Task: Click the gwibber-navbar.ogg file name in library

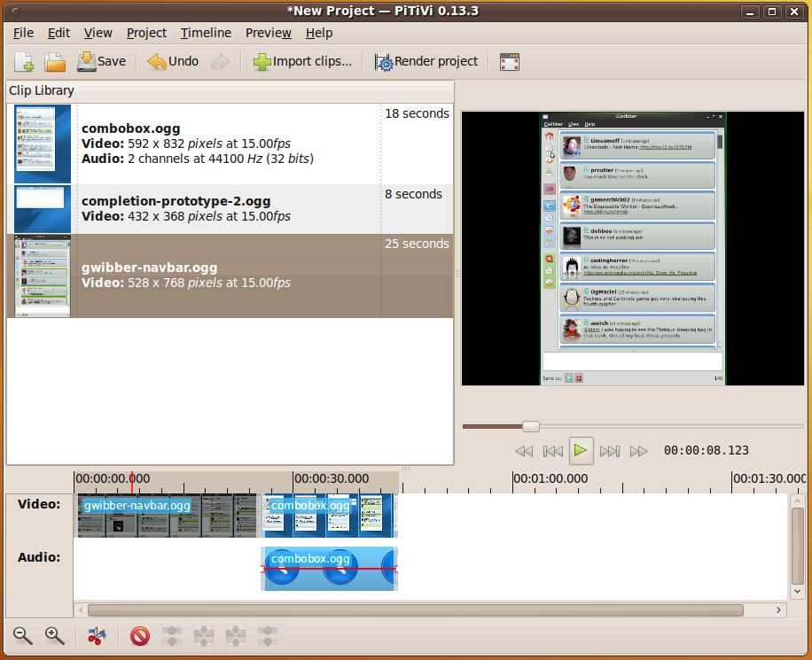Action: [x=150, y=268]
